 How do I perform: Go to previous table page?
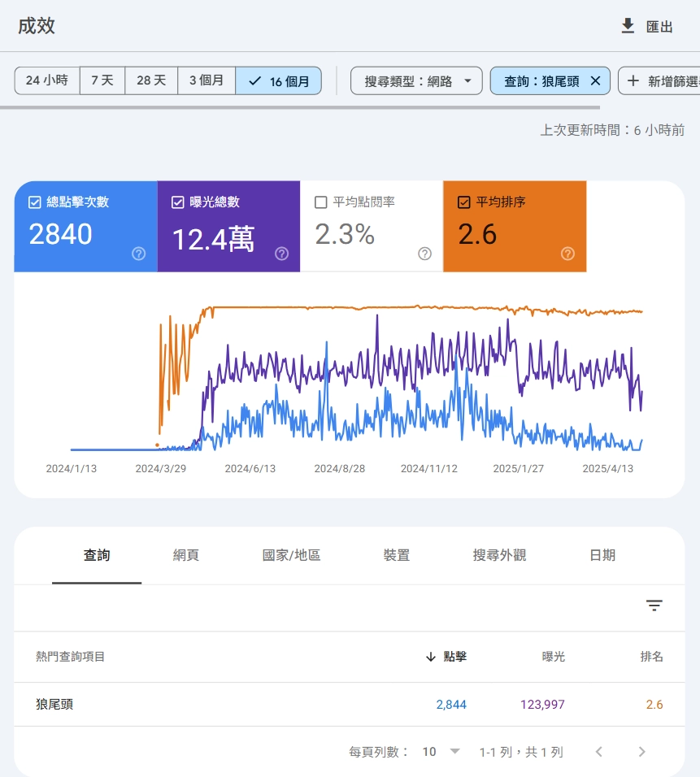[599, 752]
